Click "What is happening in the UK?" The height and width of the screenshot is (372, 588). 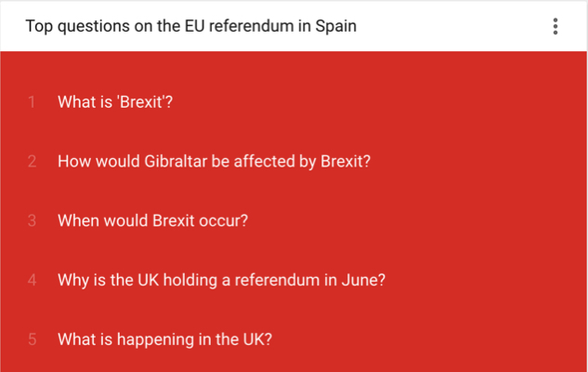point(164,339)
